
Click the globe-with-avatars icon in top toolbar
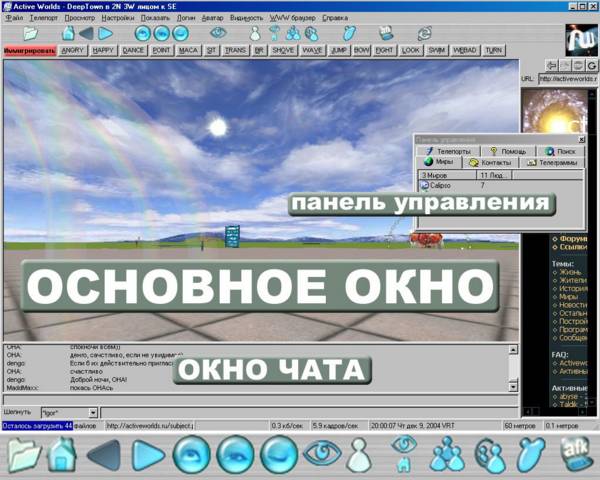pos(311,34)
